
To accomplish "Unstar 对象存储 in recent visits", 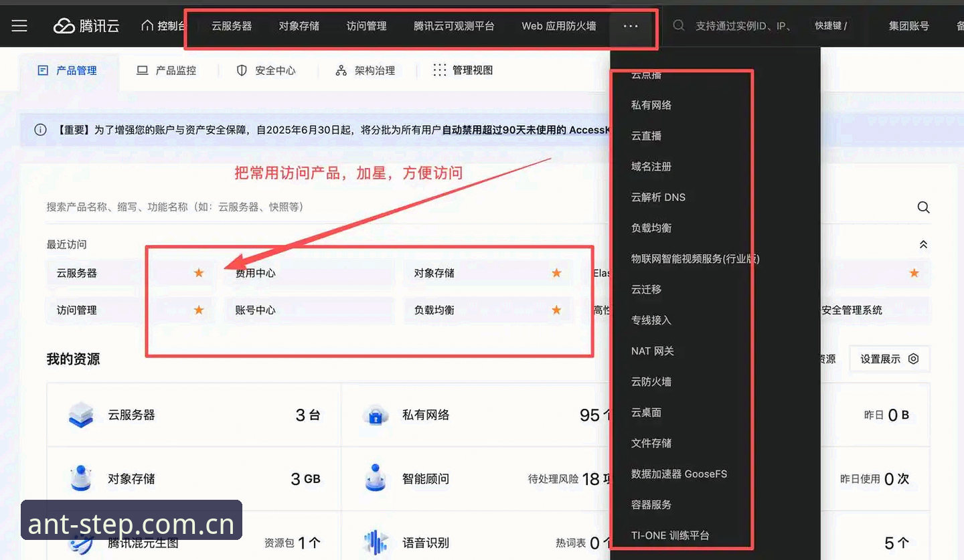I will (556, 272).
